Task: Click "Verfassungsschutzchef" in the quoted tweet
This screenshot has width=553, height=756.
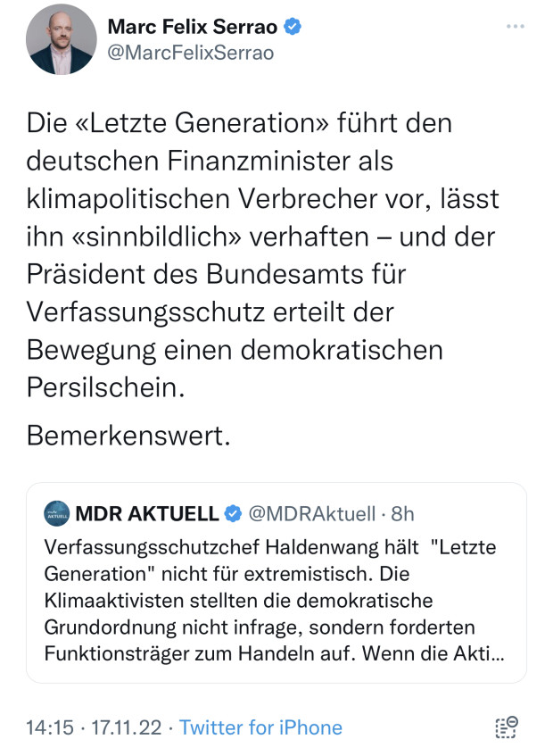Action: click(x=135, y=545)
